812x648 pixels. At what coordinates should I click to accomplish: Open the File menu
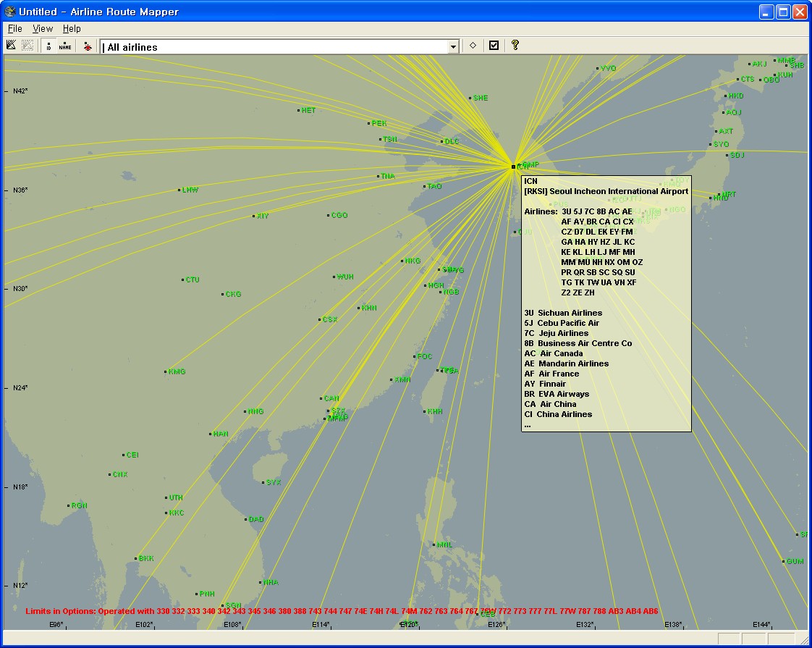[x=14, y=28]
